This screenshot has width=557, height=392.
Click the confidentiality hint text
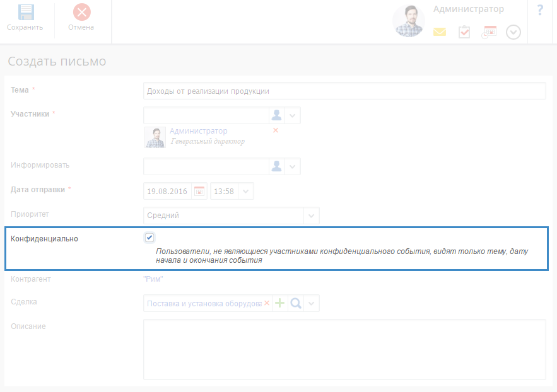(x=342, y=256)
